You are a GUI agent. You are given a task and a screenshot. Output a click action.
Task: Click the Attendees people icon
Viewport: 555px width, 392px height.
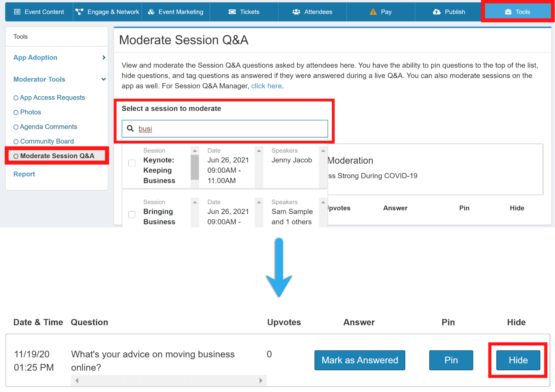296,12
